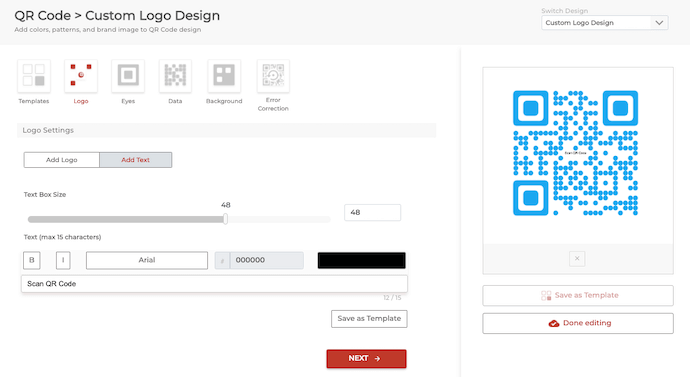Click the hash symbol beside hex field
690x377 pixels.
(x=222, y=261)
